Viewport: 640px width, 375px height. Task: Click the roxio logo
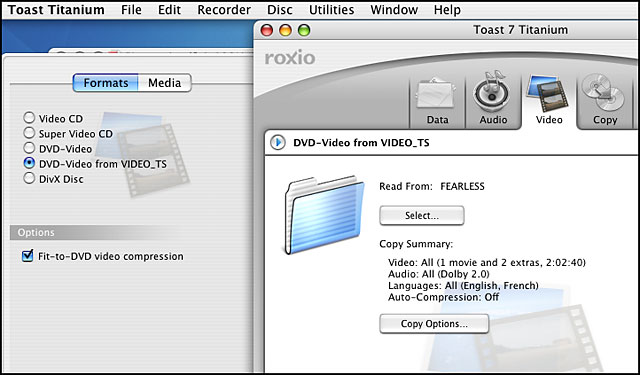pyautogui.click(x=290, y=58)
